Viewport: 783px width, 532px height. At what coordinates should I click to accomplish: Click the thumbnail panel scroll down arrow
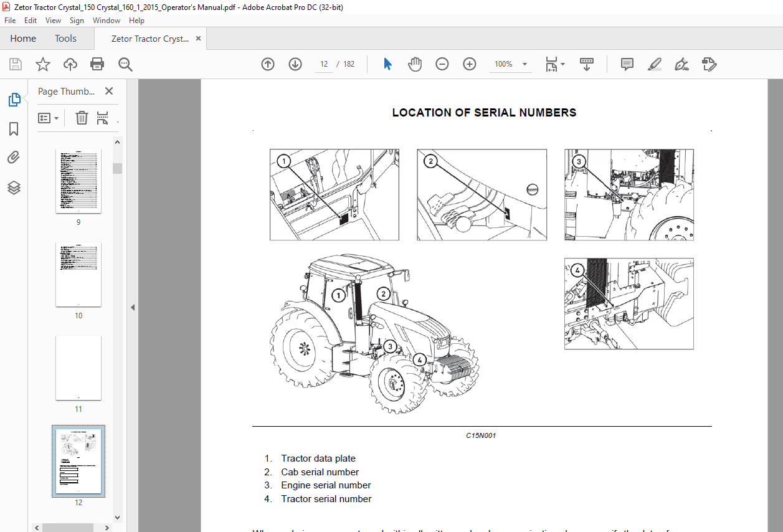pos(117,516)
